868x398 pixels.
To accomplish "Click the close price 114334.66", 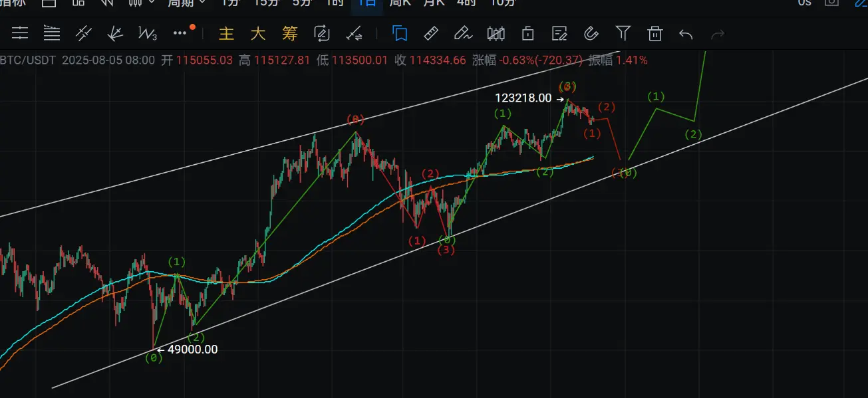I will point(438,60).
